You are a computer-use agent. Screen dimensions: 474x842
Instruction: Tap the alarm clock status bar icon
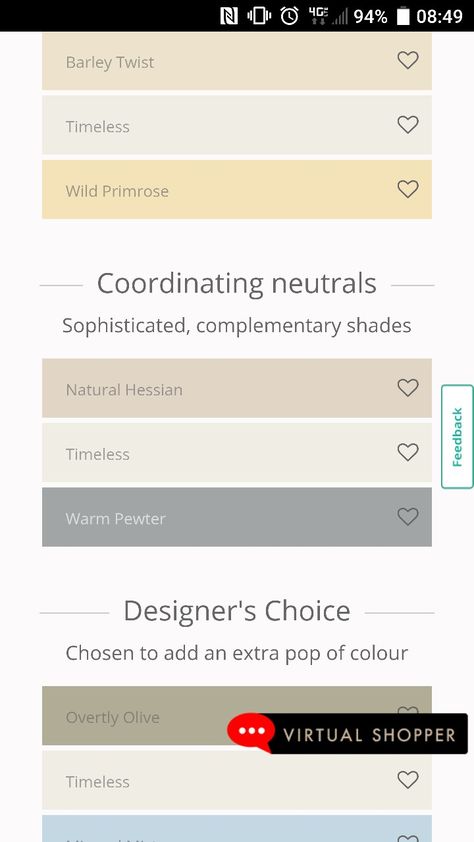tap(289, 16)
